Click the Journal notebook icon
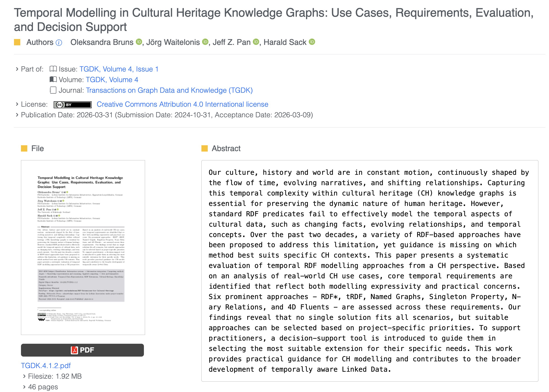549x392 pixels. (53, 90)
